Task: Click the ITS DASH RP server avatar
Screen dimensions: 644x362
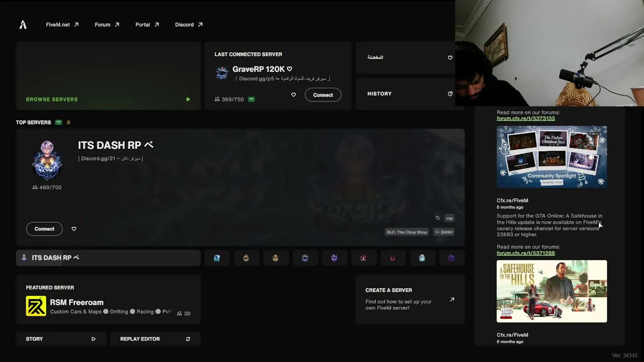Action: click(47, 160)
